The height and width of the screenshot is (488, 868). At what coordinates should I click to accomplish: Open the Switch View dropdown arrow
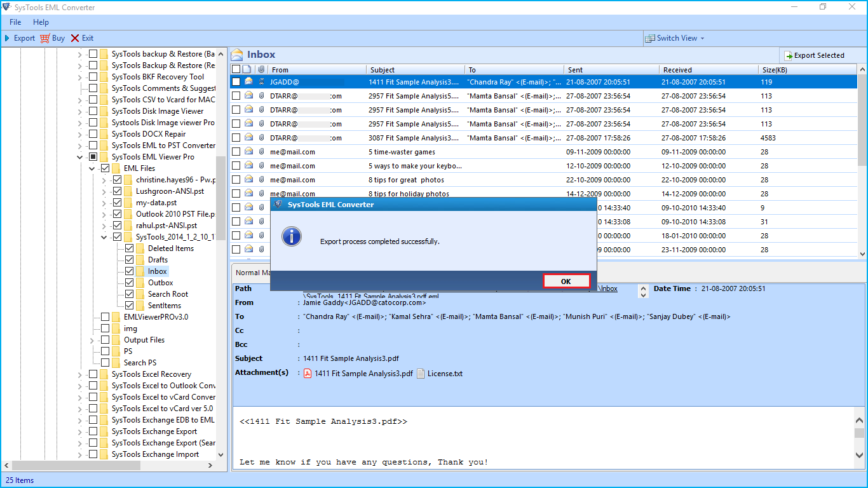(x=702, y=38)
